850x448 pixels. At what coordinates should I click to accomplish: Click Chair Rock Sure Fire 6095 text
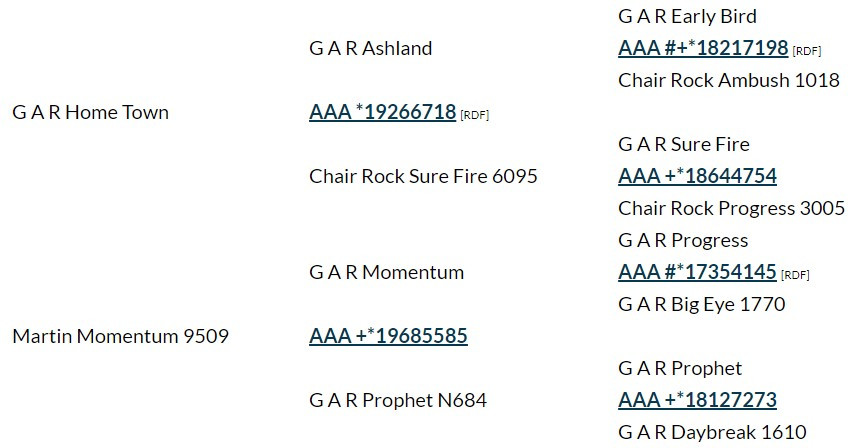423,176
